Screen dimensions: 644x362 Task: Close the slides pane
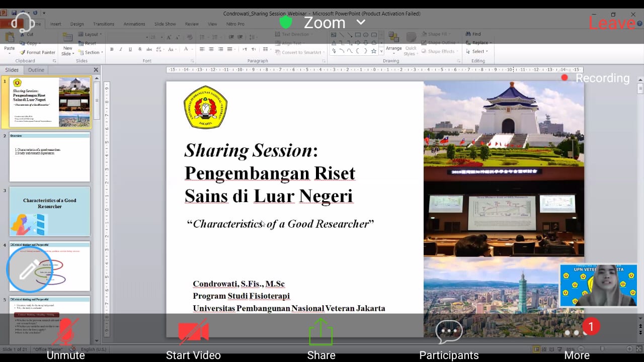coord(96,70)
